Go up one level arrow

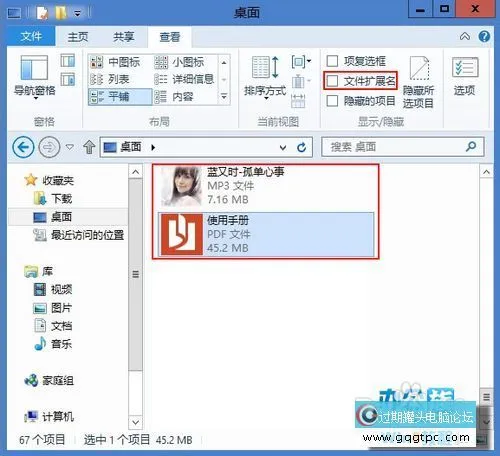[x=89, y=147]
